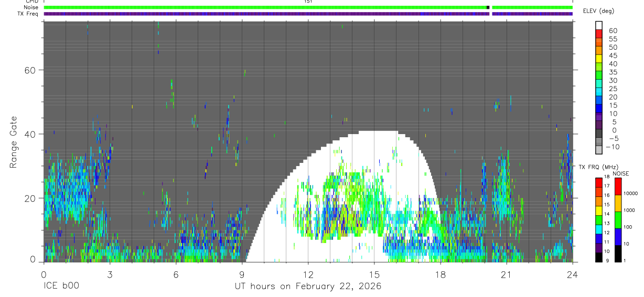644x297 pixels.
Task: Click the red top NOISE scale segment
Action: [618, 186]
